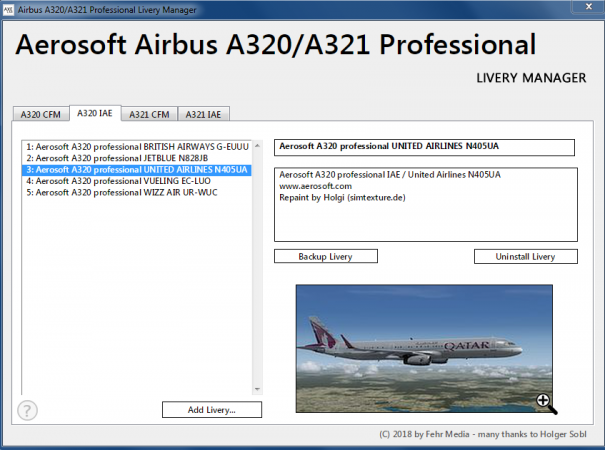605x450 pixels.
Task: Select BRITISH AIRWAYS G-EUUU livery row
Action: tap(137, 147)
